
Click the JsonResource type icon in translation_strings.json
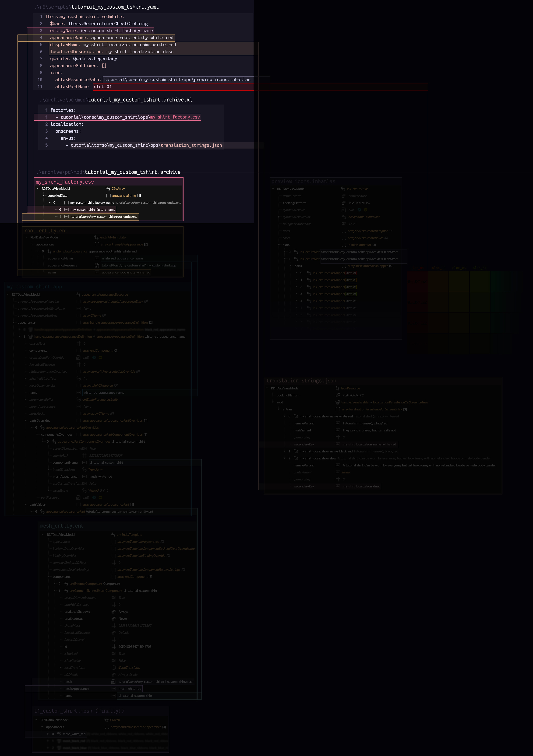[x=337, y=388]
